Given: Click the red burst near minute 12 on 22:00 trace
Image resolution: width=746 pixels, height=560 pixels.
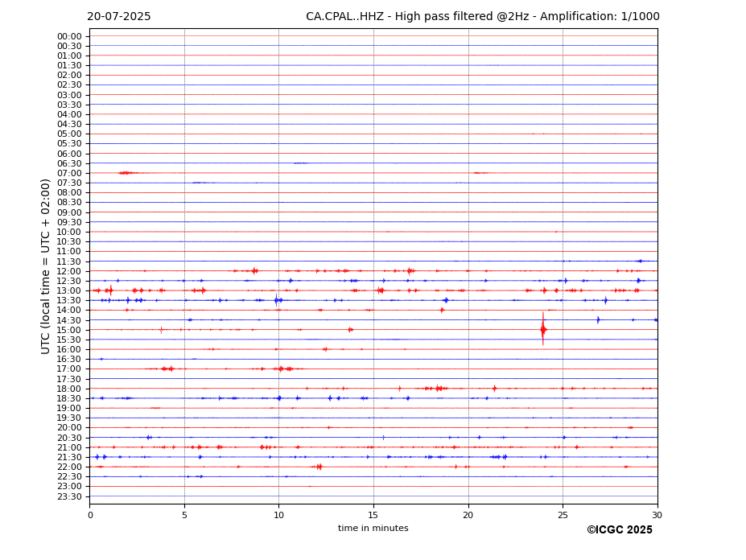Looking at the screenshot, I should (319, 467).
